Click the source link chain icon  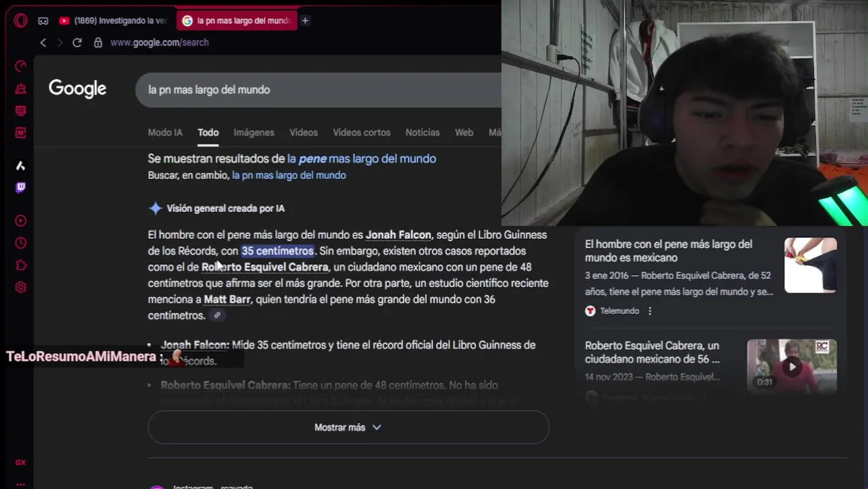[217, 315]
